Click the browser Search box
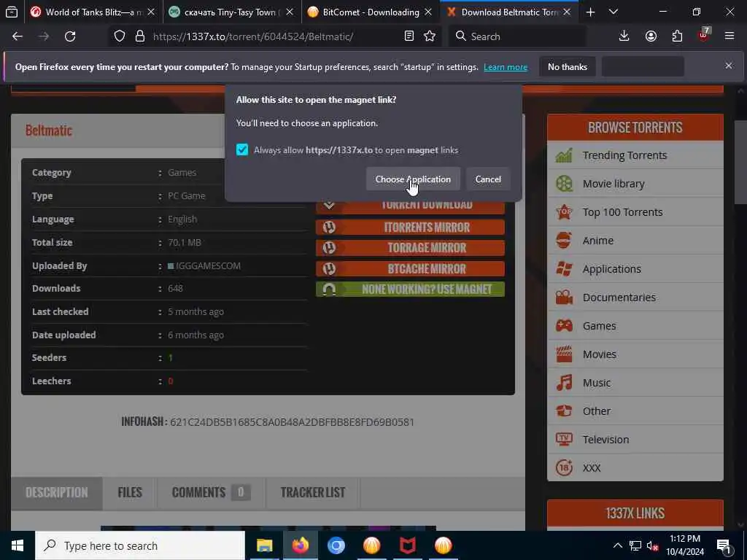 tap(517, 36)
